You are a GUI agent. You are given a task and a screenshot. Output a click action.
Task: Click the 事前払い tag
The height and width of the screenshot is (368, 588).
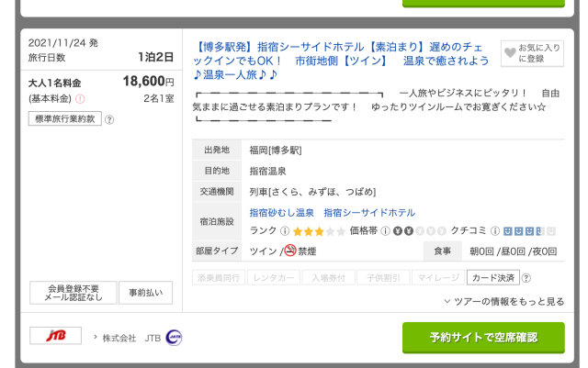pyautogui.click(x=145, y=293)
